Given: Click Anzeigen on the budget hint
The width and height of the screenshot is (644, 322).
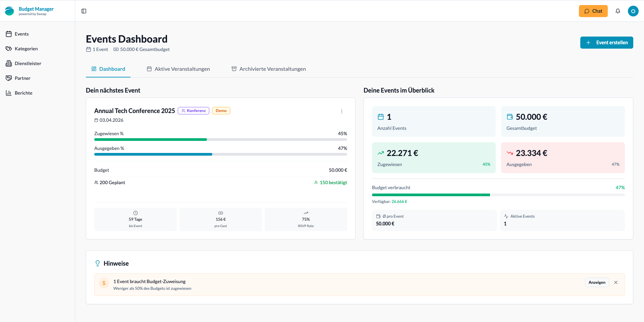Looking at the screenshot, I should point(597,282).
